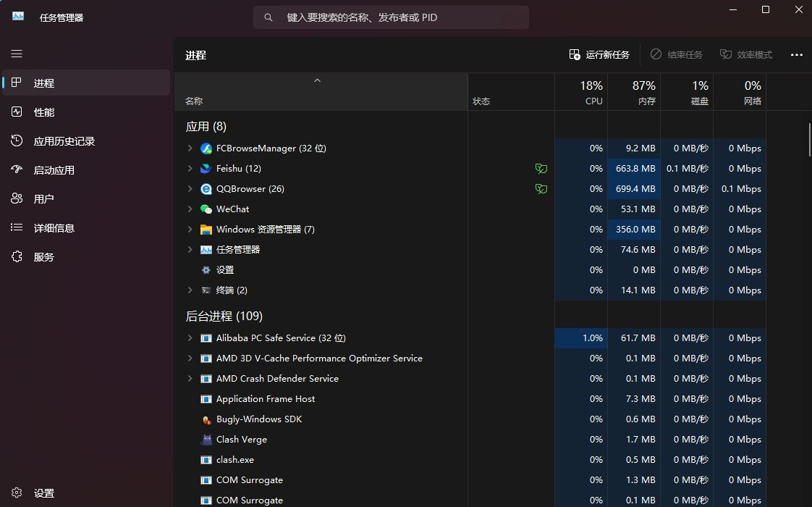Open Task Manager settings (设置) gear icon
Viewport: 812px width, 507px height.
[x=17, y=493]
